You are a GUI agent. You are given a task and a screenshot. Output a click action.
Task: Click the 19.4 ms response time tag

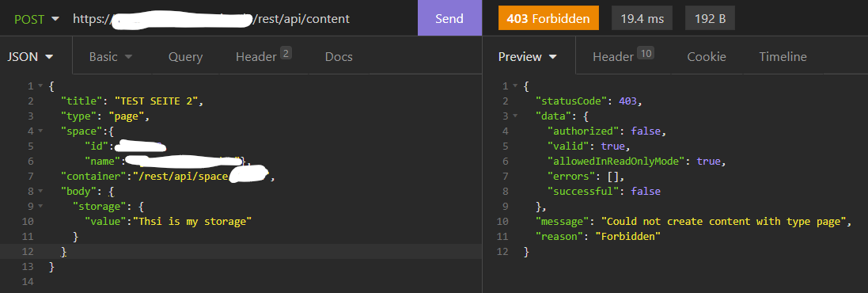click(642, 18)
